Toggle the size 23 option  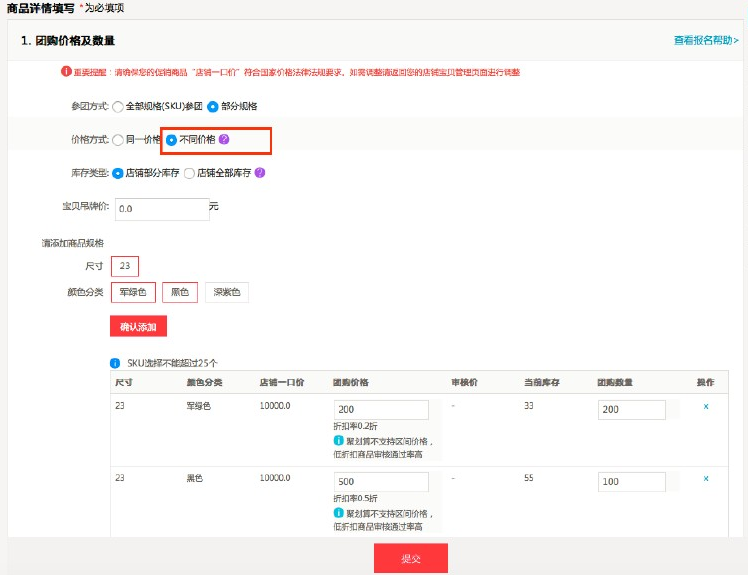[x=124, y=266]
